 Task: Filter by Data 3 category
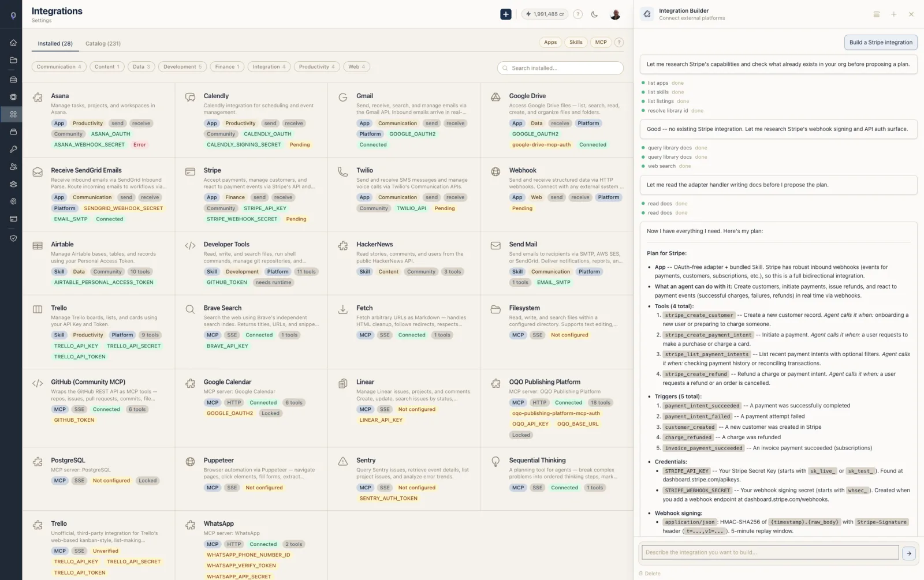click(x=141, y=67)
